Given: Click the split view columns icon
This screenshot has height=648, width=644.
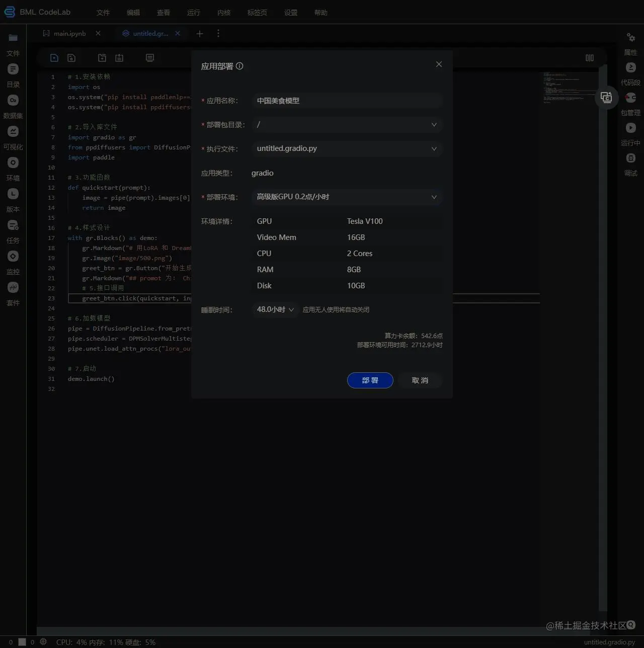Looking at the screenshot, I should coord(590,58).
